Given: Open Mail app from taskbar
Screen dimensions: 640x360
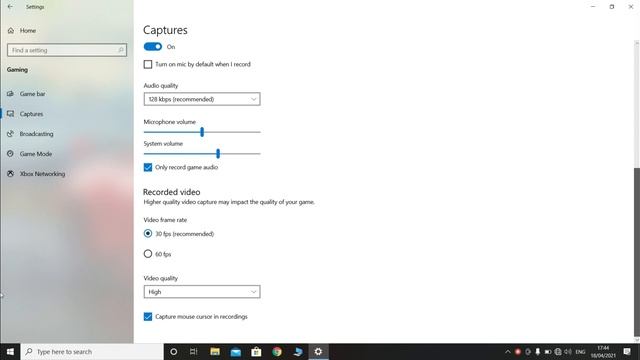Looking at the screenshot, I should tap(236, 351).
